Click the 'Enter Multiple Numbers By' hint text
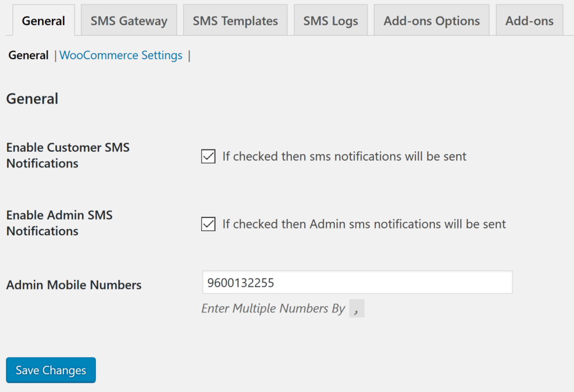The image size is (574, 392). coord(273,309)
